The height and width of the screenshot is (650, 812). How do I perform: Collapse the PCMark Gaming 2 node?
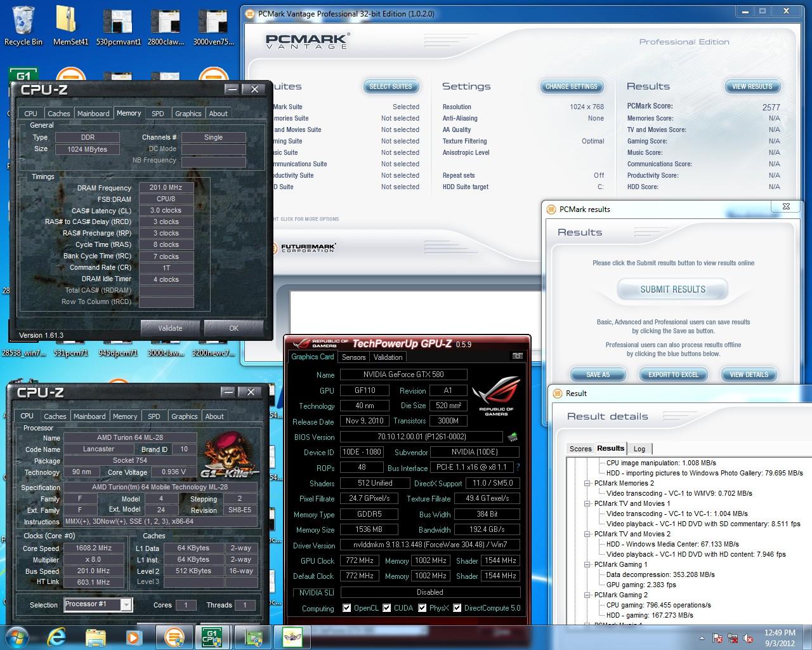[587, 595]
